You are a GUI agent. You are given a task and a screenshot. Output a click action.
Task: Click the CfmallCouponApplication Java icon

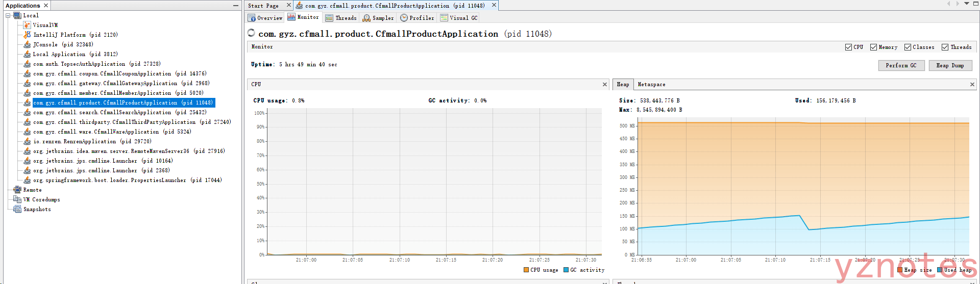pyautogui.click(x=27, y=73)
